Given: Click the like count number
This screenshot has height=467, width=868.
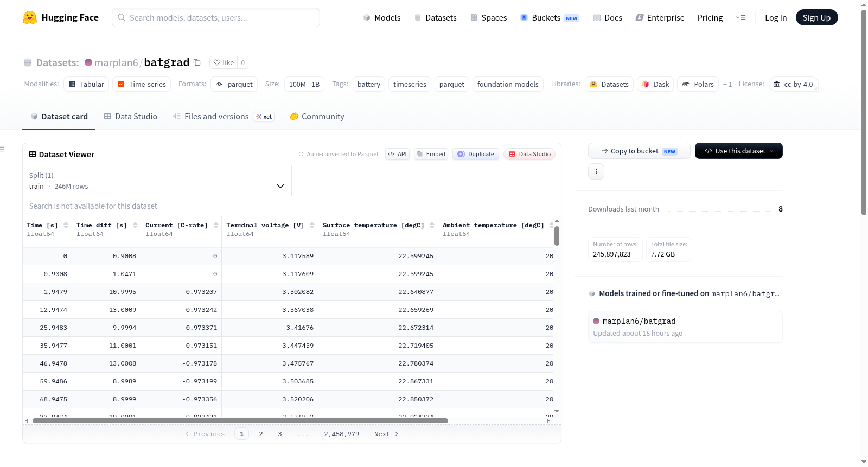Looking at the screenshot, I should pyautogui.click(x=243, y=62).
